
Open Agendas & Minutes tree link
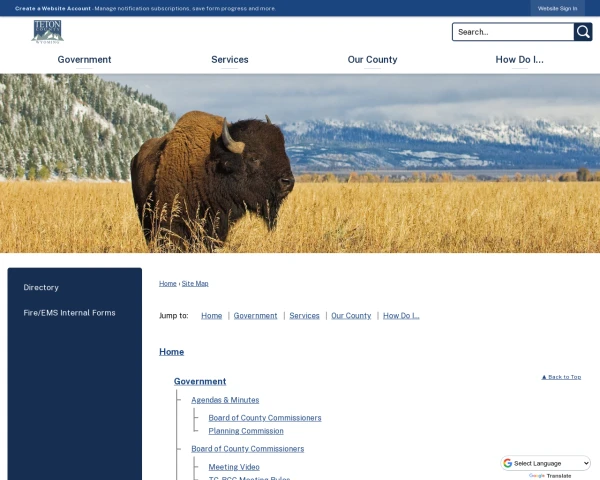(225, 400)
